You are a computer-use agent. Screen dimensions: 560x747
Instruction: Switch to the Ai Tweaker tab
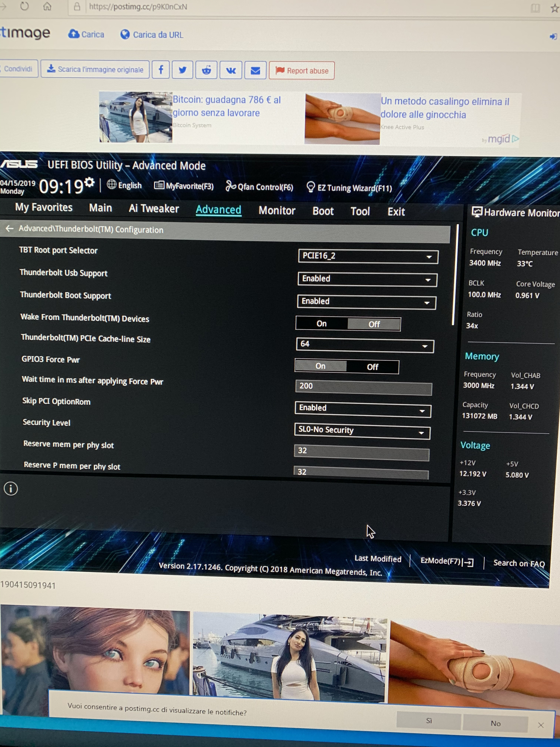point(154,208)
